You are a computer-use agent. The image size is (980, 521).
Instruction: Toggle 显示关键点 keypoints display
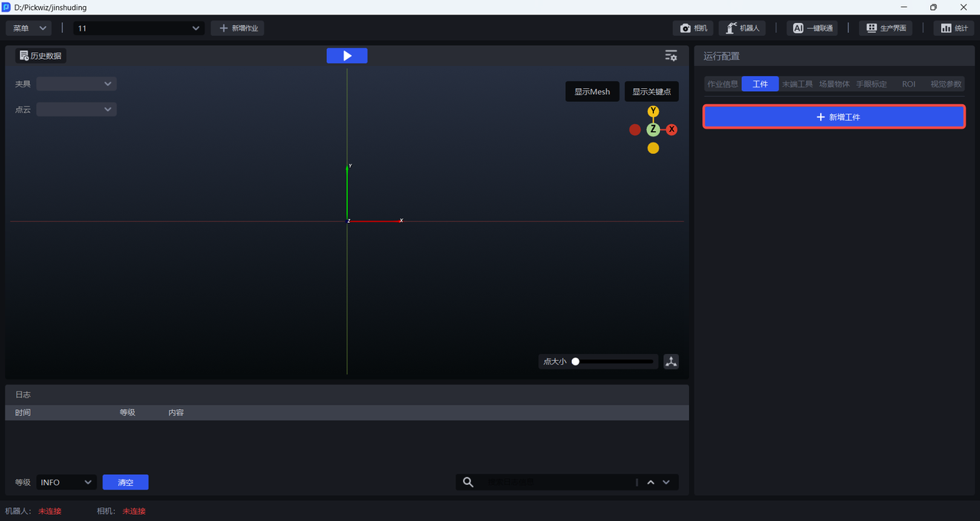point(651,92)
